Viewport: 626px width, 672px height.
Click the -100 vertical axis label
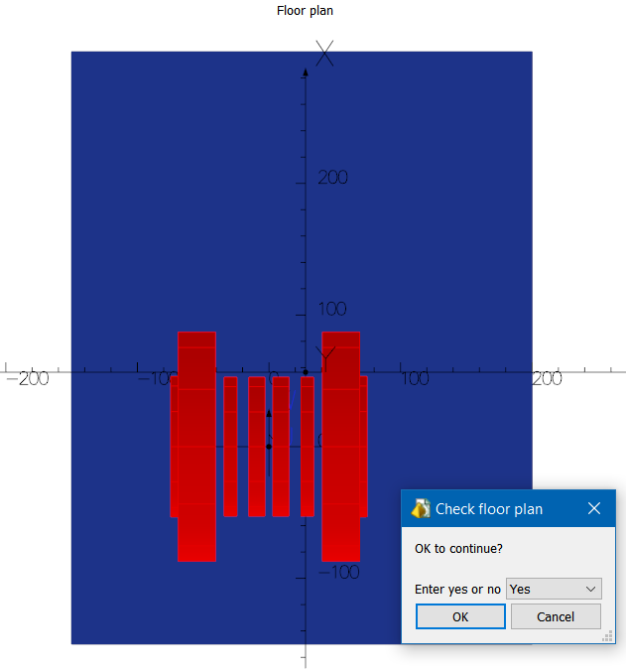click(339, 573)
